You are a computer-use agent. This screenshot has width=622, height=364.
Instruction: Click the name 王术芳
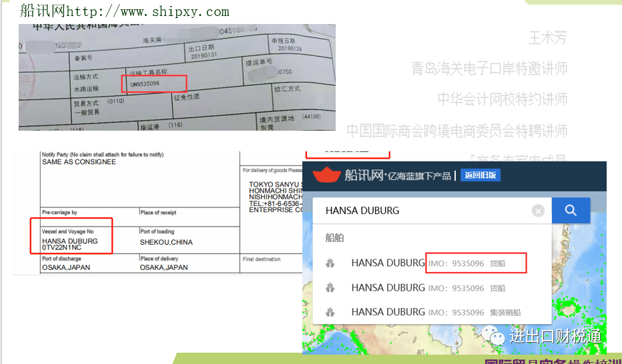pyautogui.click(x=548, y=38)
